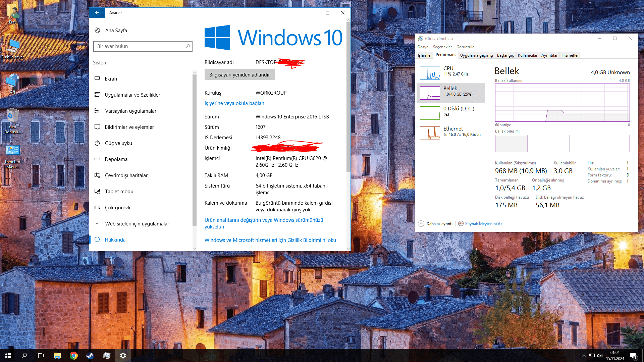Collapse details with Daha az ayrıntı

point(435,223)
